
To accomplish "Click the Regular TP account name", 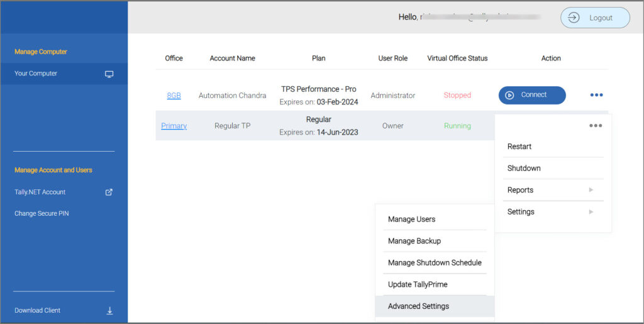I will pyautogui.click(x=233, y=126).
